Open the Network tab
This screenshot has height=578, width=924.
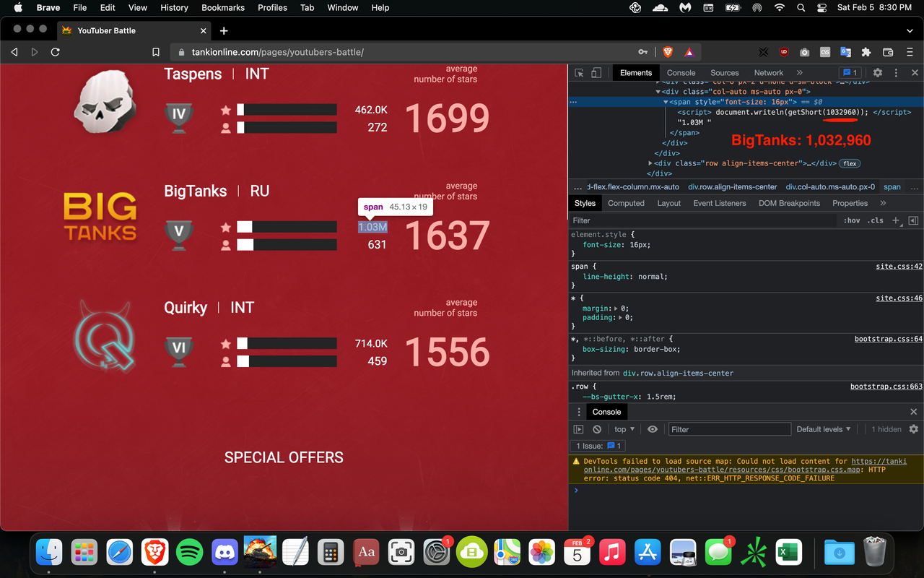[769, 73]
